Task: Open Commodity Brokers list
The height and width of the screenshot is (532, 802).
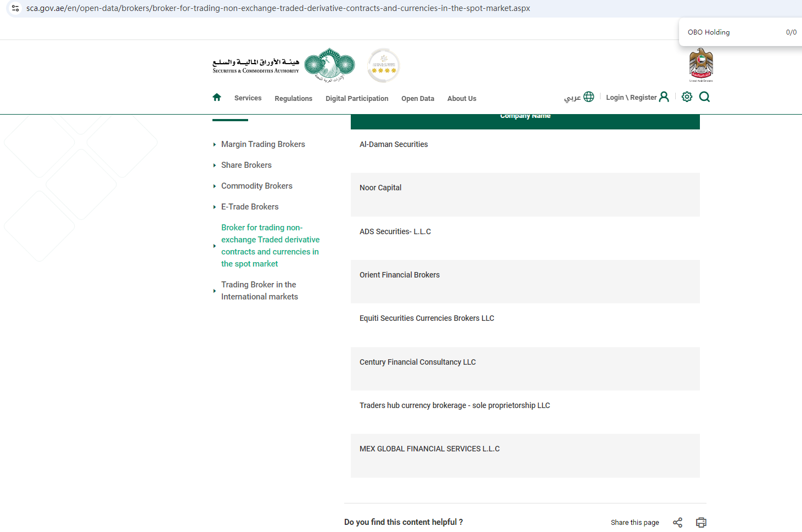Action: tap(257, 186)
